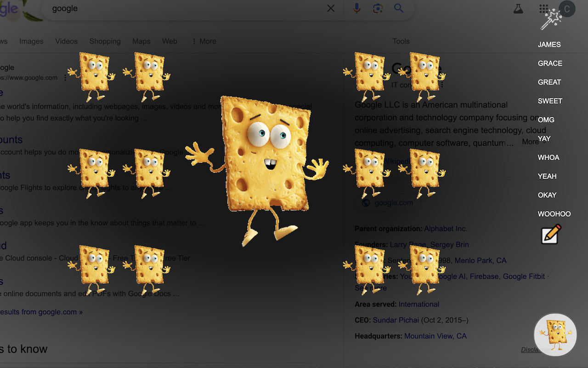Click the magnifier search icon
The height and width of the screenshot is (368, 588).
[399, 8]
